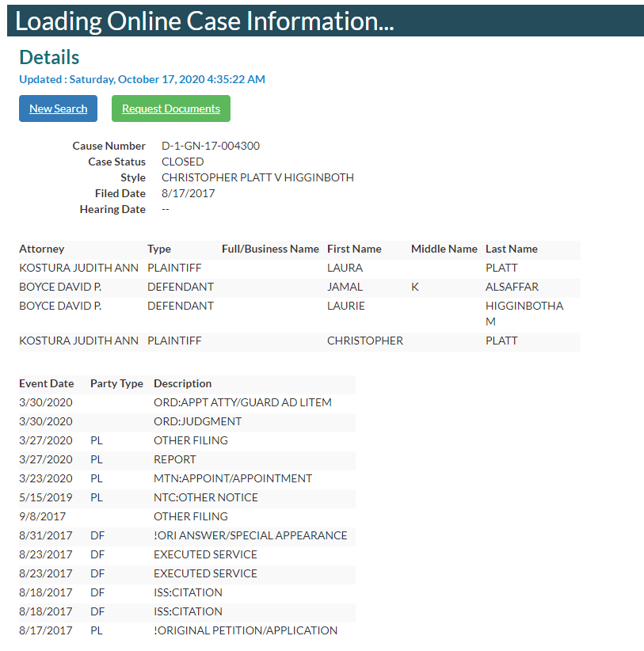
Task: Click first name LAURIE in party table
Action: pyautogui.click(x=346, y=306)
